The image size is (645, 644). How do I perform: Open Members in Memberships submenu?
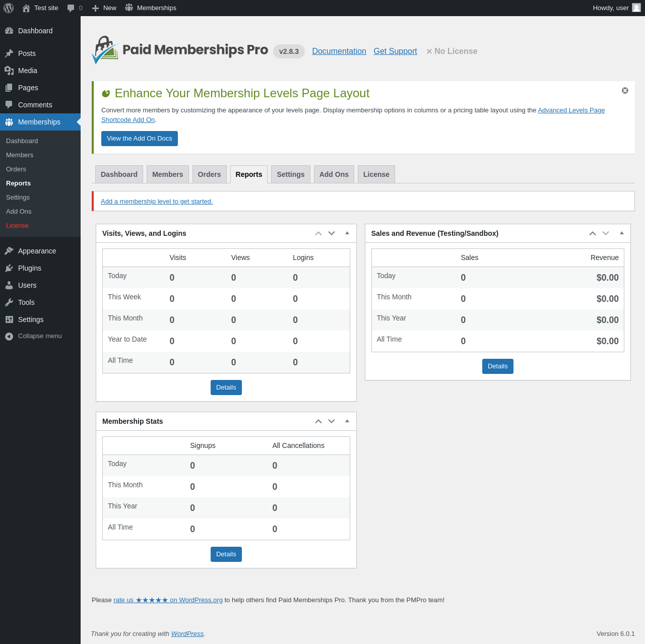(x=20, y=155)
